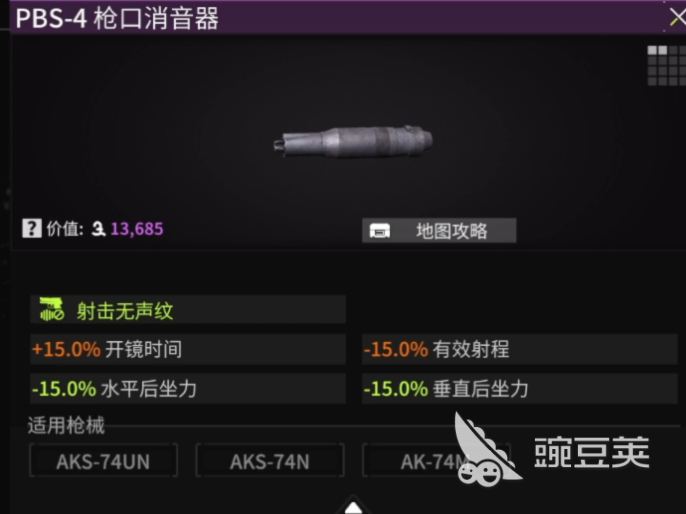Viewport: 686px width, 514px height.
Task: Click the green silent-shooting gun icon
Action: (52, 309)
